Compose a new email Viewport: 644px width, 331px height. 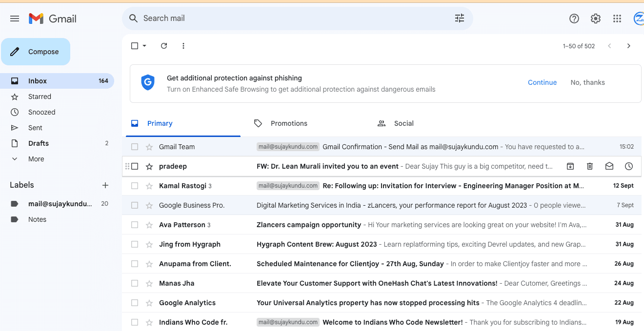pos(36,52)
